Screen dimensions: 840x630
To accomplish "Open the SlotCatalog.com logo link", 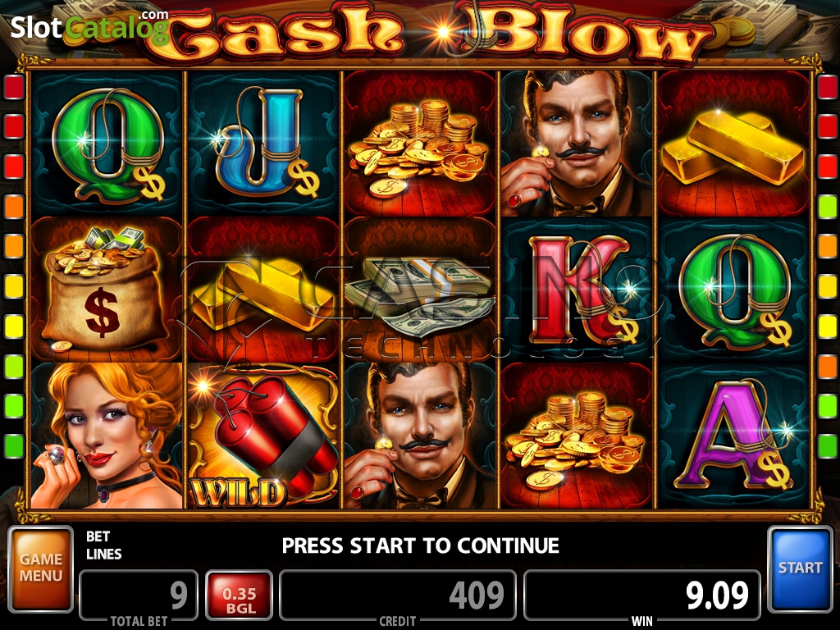I will pyautogui.click(x=89, y=26).
